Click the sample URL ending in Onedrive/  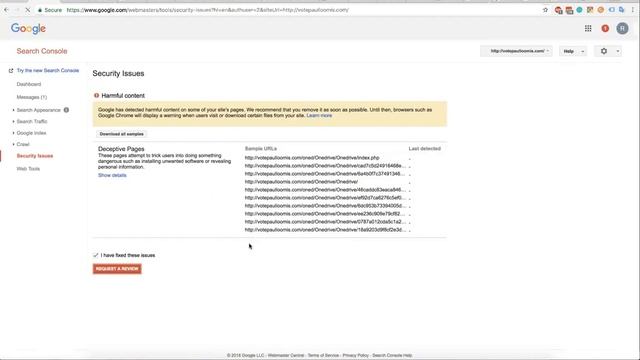click(x=301, y=182)
